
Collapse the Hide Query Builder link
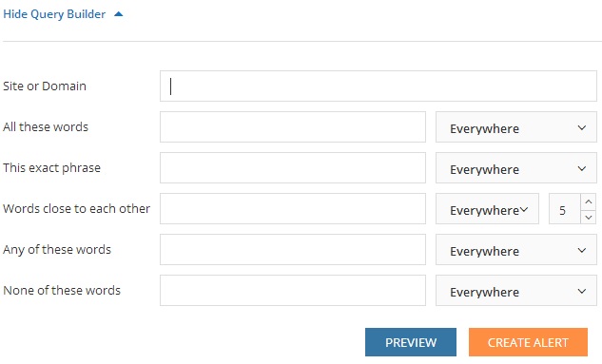tap(54, 14)
